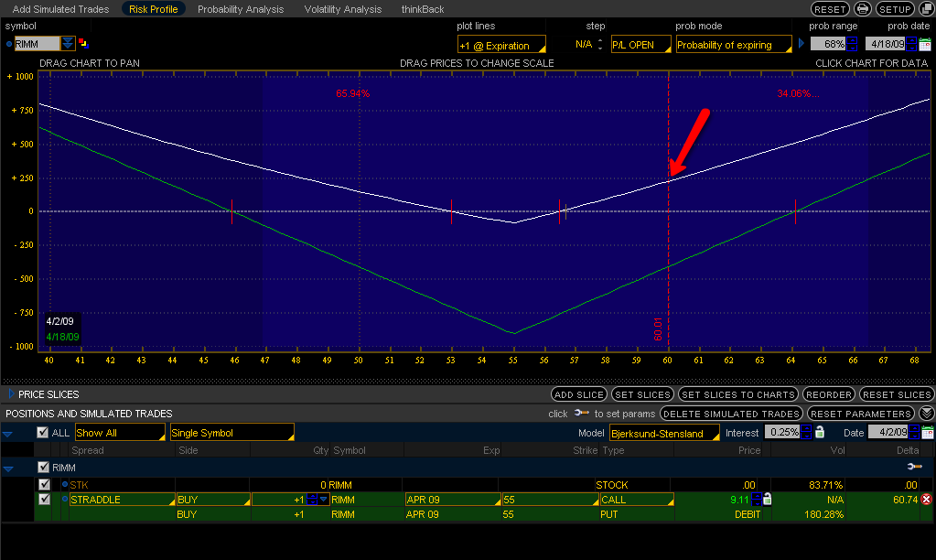This screenshot has height=560, width=936.
Task: Click the print icon beside RESET
Action: [x=862, y=9]
